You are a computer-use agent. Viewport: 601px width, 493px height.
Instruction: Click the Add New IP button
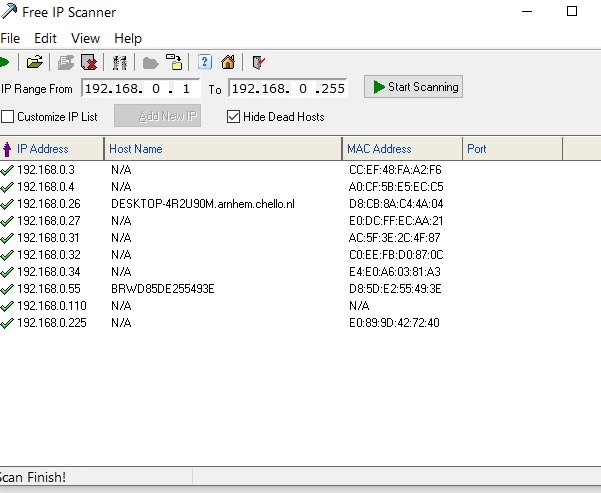158,116
